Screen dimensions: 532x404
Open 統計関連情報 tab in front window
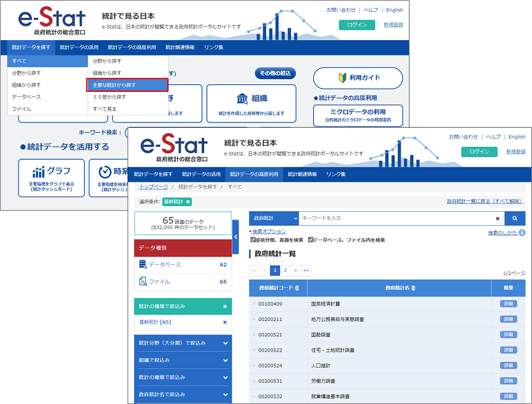pyautogui.click(x=302, y=174)
